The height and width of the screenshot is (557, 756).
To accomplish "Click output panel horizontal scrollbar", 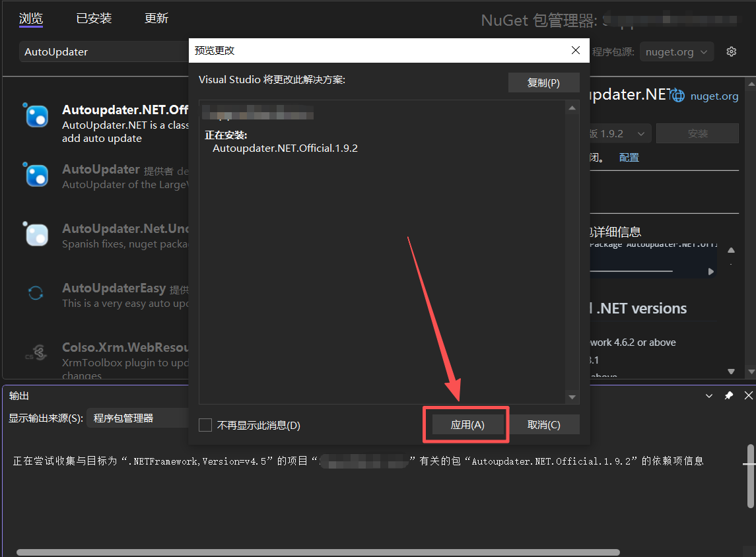I will click(x=318, y=552).
